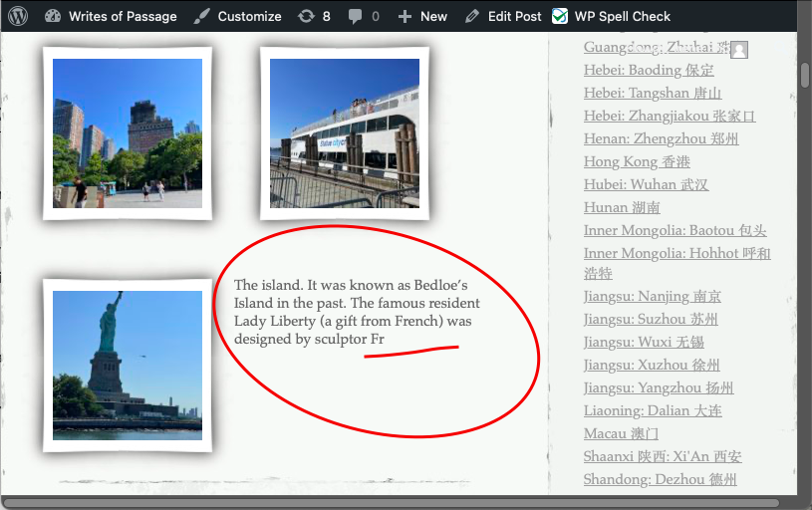This screenshot has width=812, height=510.
Task: Open the Inner Mongolia: Baotou link
Action: (675, 230)
